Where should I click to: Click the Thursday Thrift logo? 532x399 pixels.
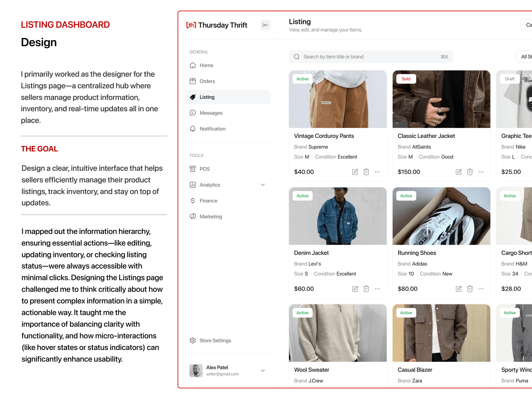point(217,25)
